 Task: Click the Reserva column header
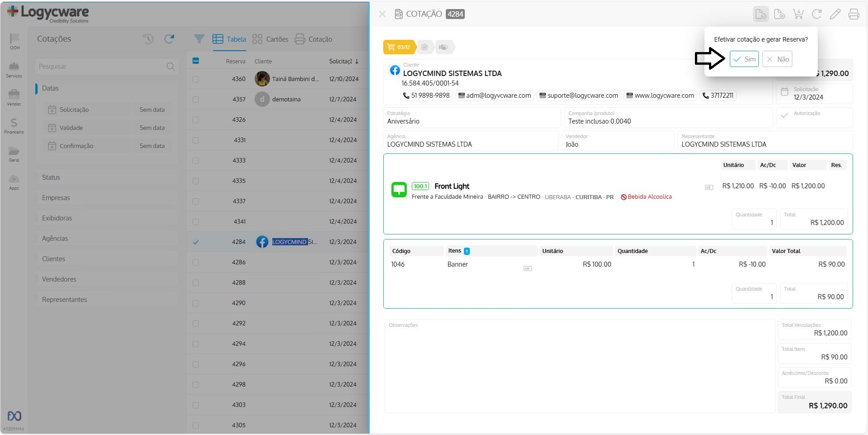pos(236,61)
